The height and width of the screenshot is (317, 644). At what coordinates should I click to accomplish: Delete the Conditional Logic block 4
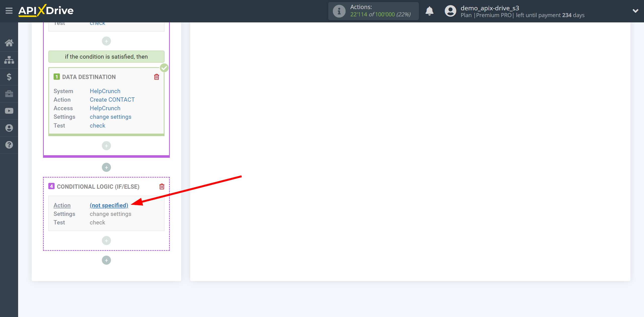(162, 186)
